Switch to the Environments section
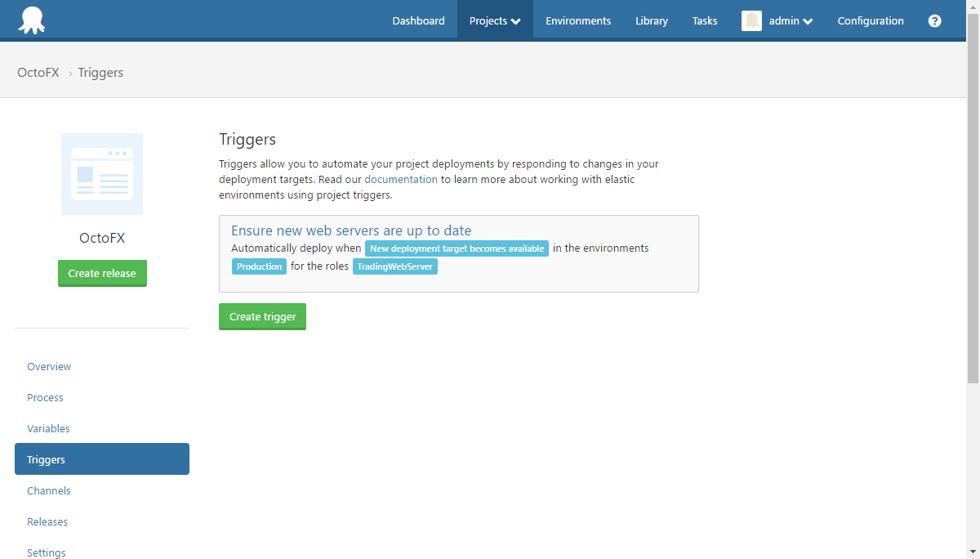Screen dimensions: 980x559 point(577,20)
